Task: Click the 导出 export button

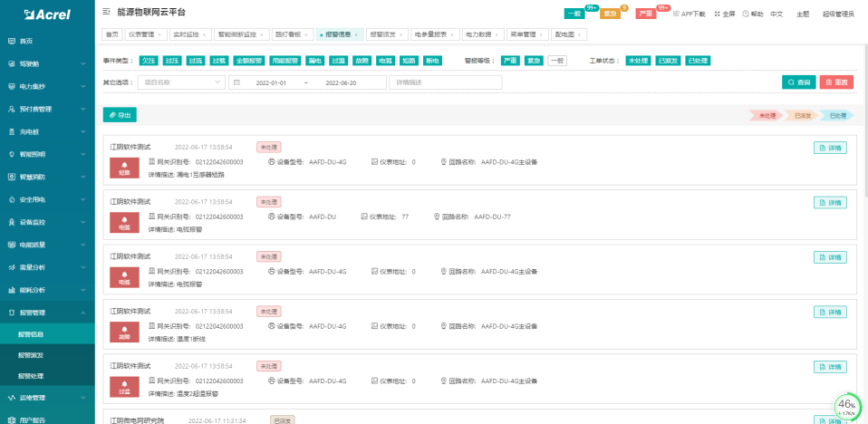Action: [120, 115]
